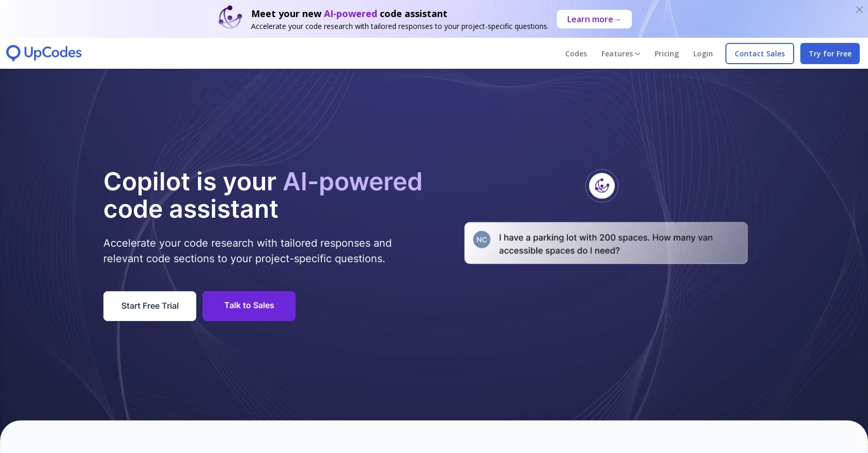Image resolution: width=868 pixels, height=453 pixels.
Task: Click the parking lot question chat bubble
Action: point(606,243)
